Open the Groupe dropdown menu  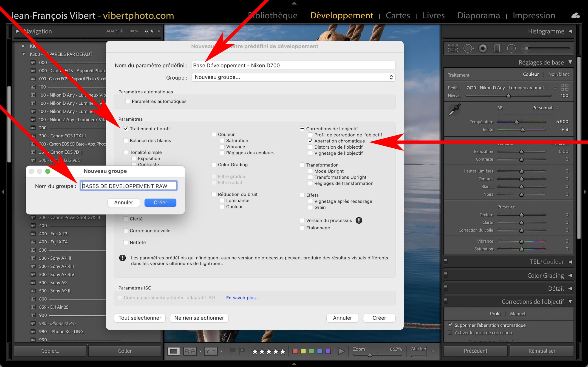tap(293, 78)
